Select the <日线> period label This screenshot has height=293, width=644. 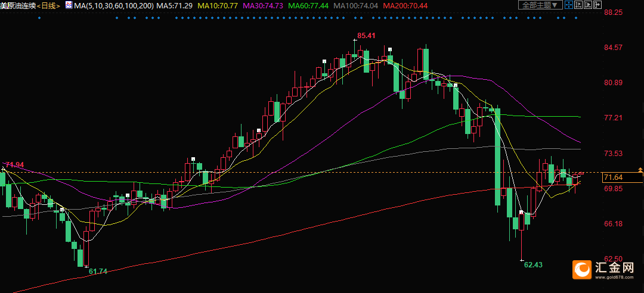click(x=48, y=5)
